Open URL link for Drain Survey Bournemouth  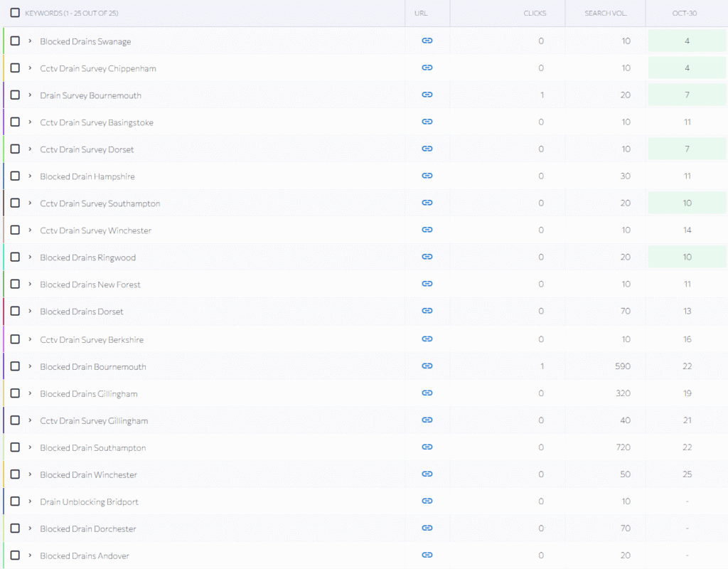tap(427, 95)
